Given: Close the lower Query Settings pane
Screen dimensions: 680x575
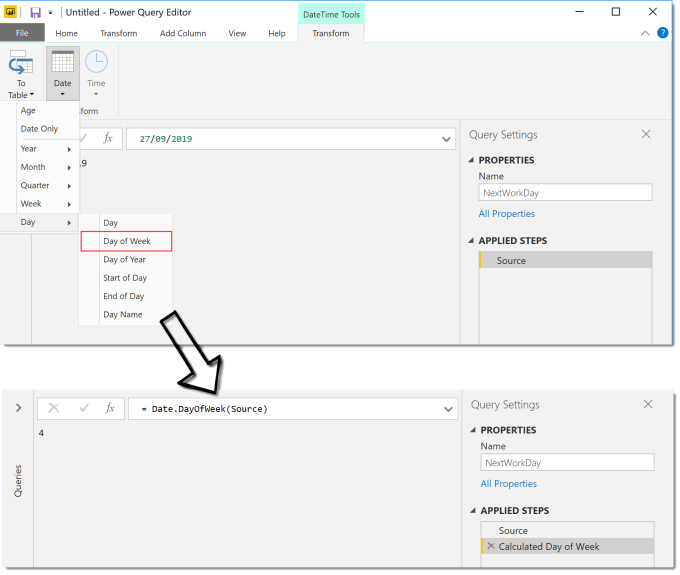Looking at the screenshot, I should [647, 404].
